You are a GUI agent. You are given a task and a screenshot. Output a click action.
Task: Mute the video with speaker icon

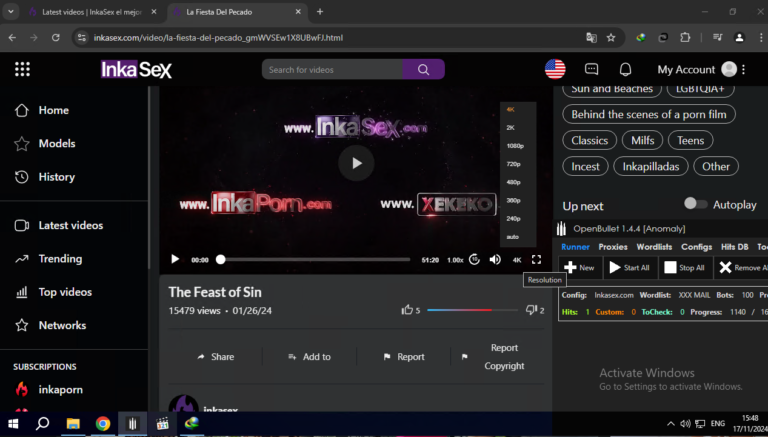coord(495,259)
